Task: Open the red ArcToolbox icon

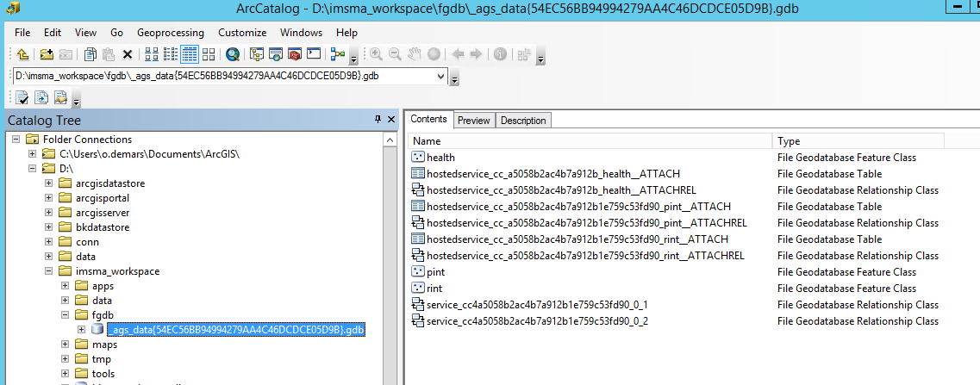Action: pyautogui.click(x=295, y=54)
